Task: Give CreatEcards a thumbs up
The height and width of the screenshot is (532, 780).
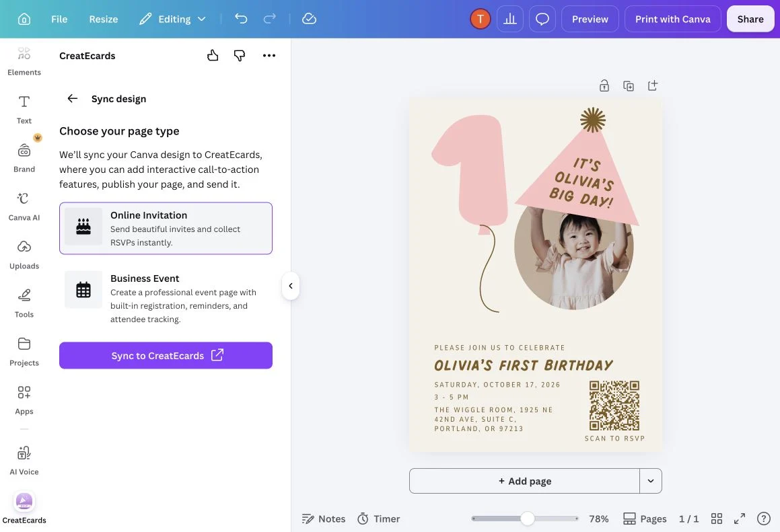Action: tap(213, 55)
